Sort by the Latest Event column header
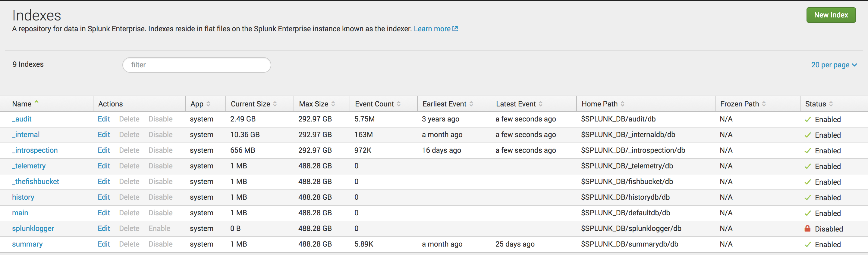The height and width of the screenshot is (255, 868). pyautogui.click(x=516, y=104)
